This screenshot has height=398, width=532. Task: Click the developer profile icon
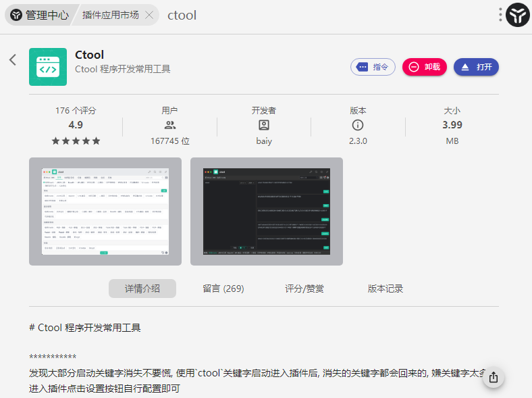pos(264,125)
